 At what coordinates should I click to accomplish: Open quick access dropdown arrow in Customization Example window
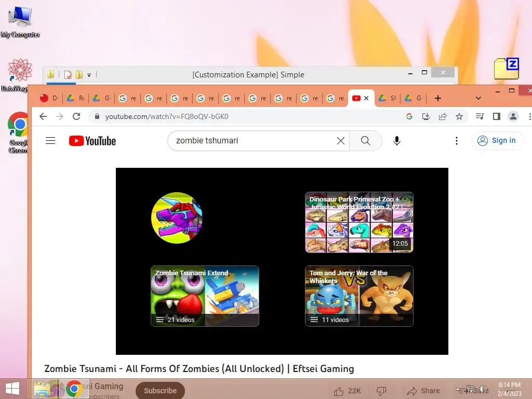click(89, 75)
